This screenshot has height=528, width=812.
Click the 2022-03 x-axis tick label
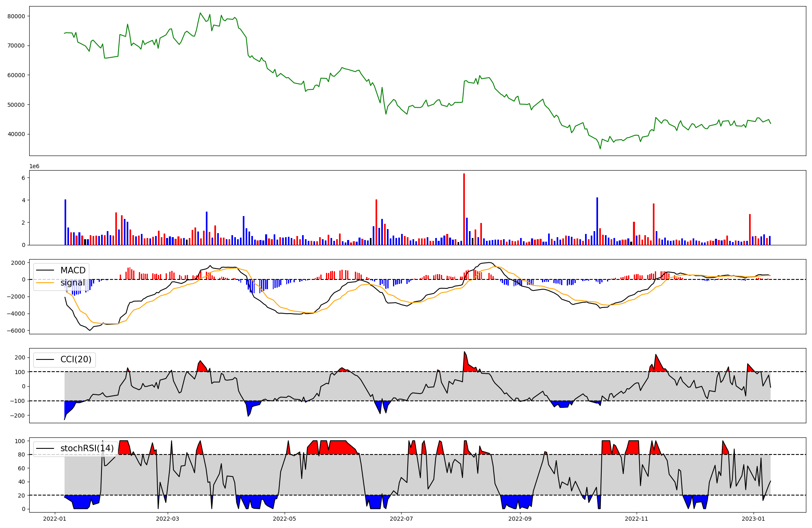point(167,519)
